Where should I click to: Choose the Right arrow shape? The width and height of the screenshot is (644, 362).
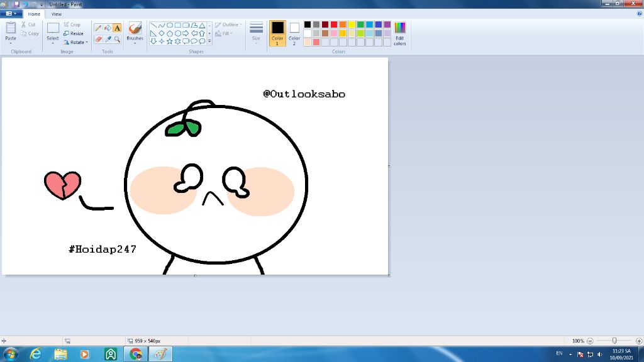186,33
